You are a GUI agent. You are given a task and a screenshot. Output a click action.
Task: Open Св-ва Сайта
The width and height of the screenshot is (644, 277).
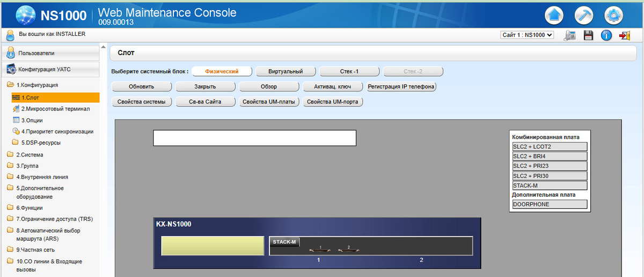coord(205,102)
